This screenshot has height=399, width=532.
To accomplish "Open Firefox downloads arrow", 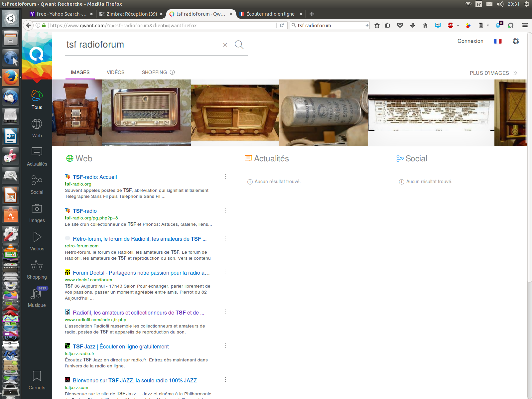I will (413, 25).
